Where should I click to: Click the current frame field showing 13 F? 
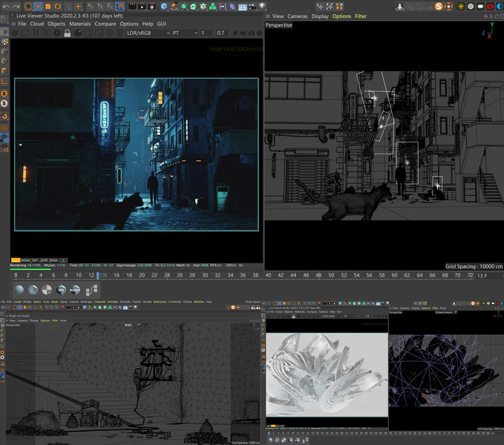[482, 276]
